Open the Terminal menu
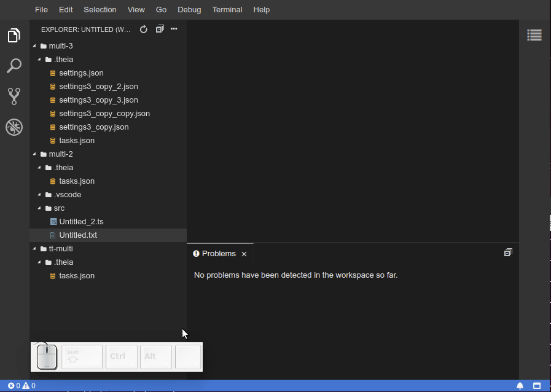 pyautogui.click(x=227, y=9)
